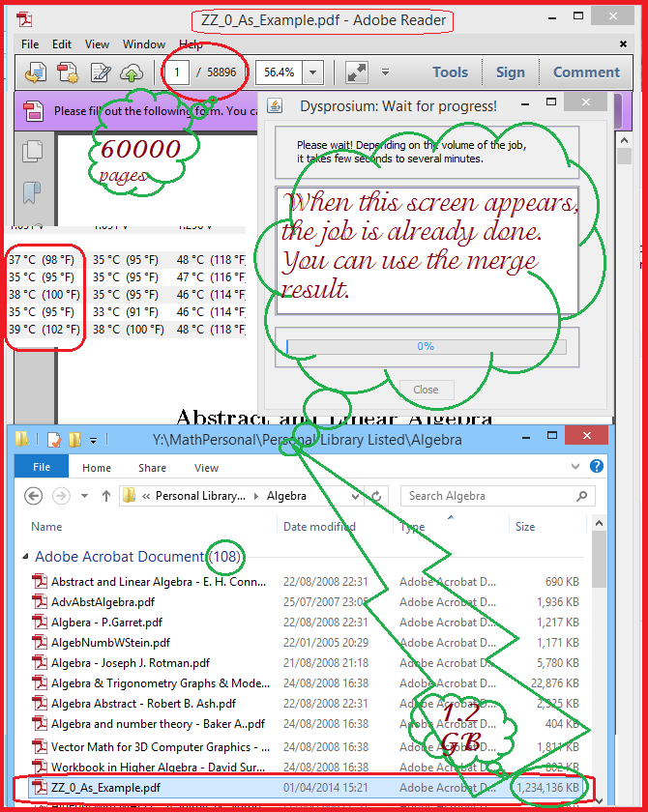Click Adobe Reader app icon in title bar
This screenshot has width=648, height=812.
click(x=24, y=19)
